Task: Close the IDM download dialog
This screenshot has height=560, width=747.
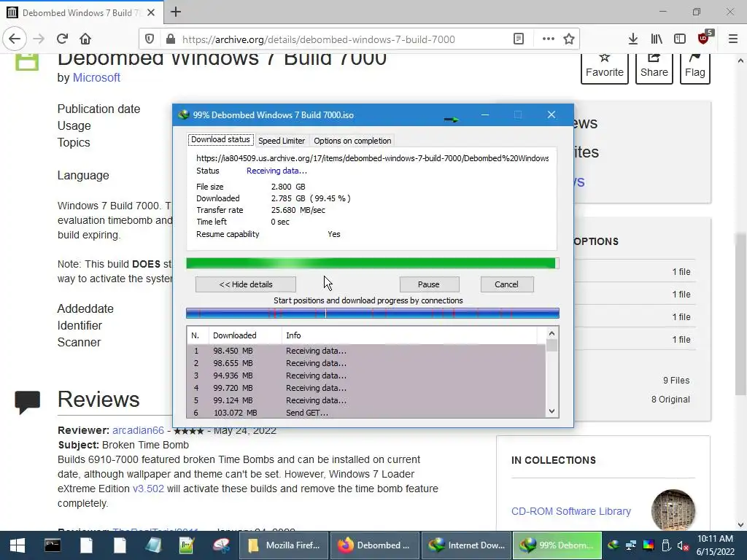Action: coord(551,114)
